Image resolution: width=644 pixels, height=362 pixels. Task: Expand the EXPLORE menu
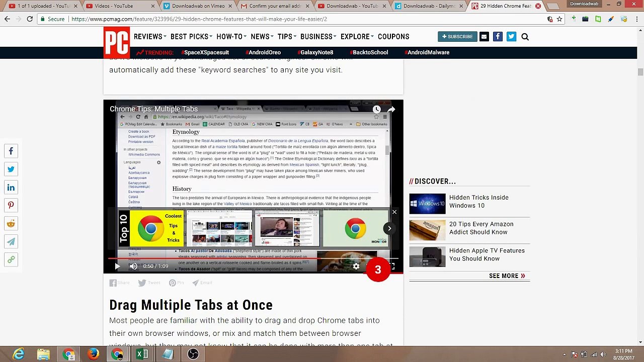[357, 37]
